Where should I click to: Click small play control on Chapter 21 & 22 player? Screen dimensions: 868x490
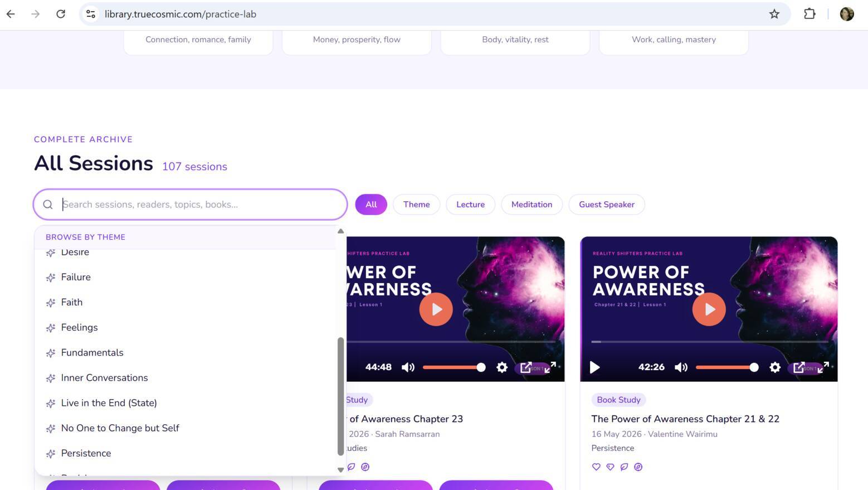594,367
